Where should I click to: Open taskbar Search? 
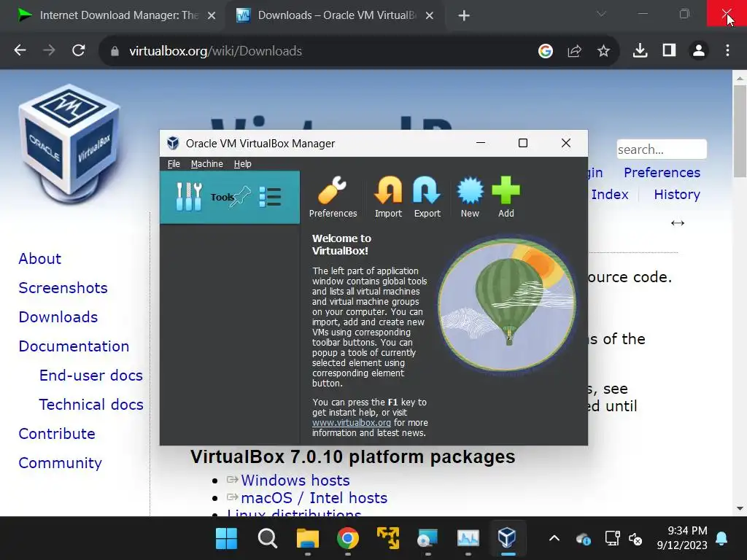pyautogui.click(x=267, y=539)
